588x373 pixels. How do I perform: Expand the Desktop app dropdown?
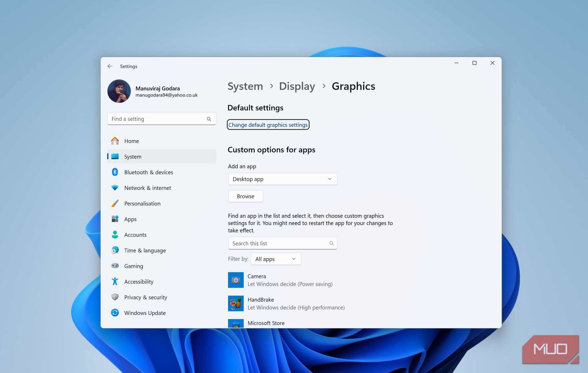[282, 179]
